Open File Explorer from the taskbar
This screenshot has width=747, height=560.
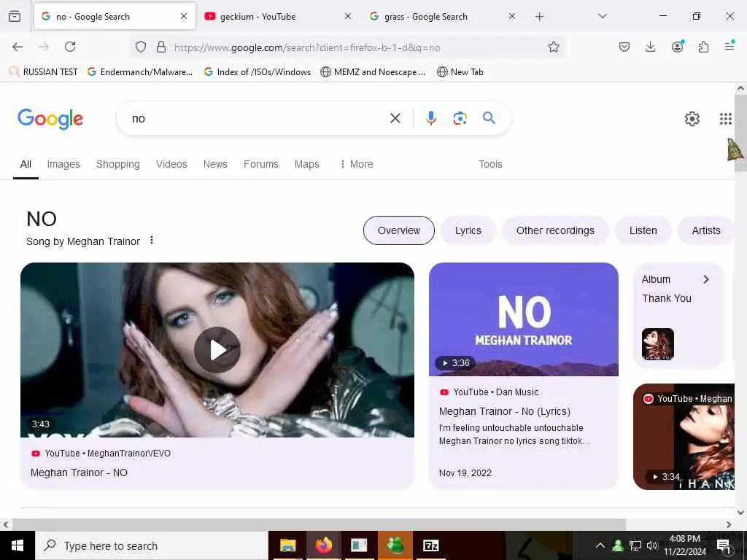287,545
